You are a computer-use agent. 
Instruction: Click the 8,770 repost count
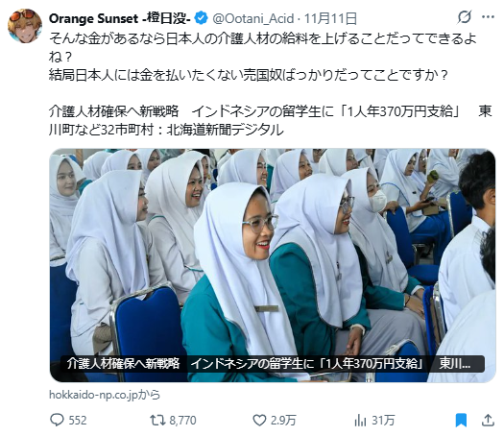[x=182, y=421]
